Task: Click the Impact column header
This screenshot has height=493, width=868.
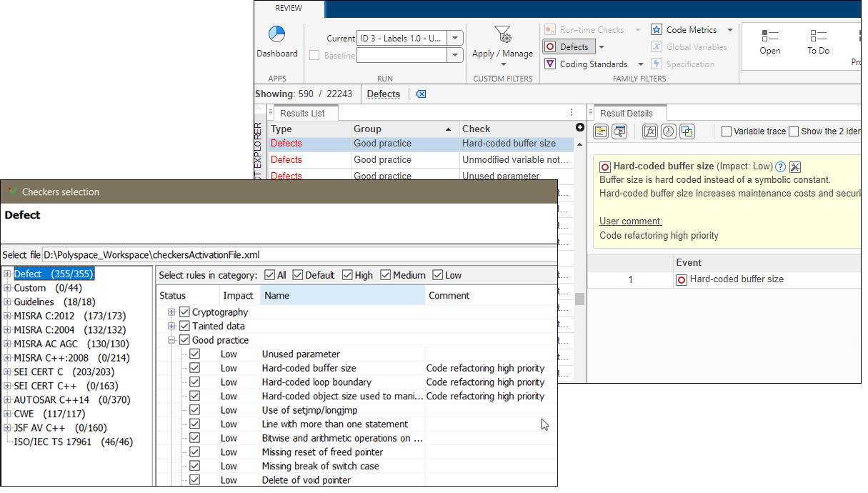Action: point(238,295)
